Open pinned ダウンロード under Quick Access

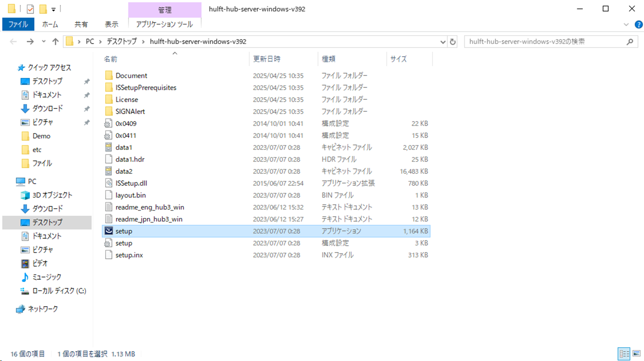(48, 109)
